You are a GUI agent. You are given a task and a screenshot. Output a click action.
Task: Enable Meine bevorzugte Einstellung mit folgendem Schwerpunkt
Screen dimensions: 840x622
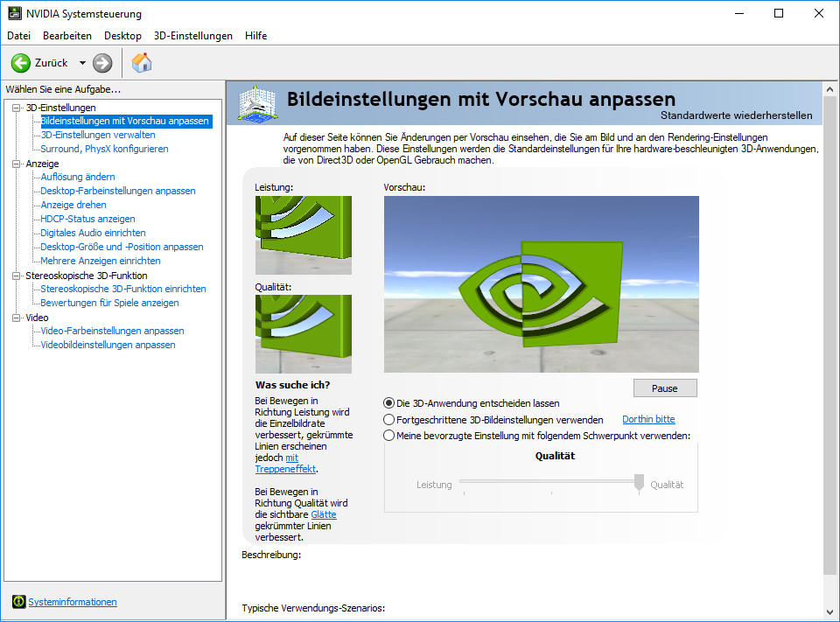(x=388, y=436)
